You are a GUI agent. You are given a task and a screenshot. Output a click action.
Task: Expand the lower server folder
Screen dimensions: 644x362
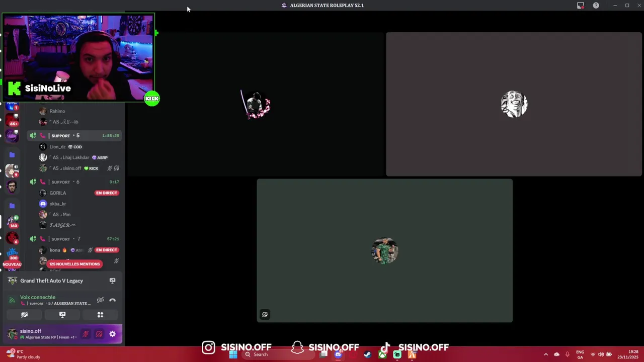(12, 206)
